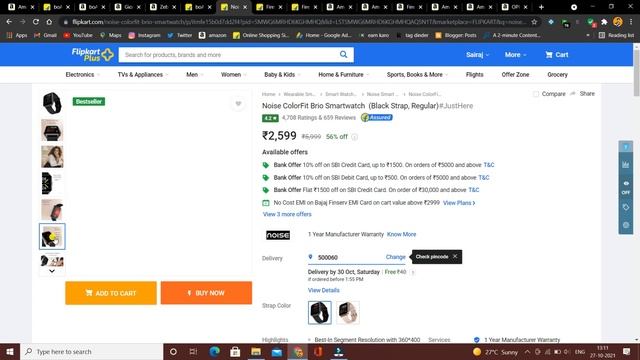Click View Plans link
Screen dimensions: 640x360
pos(459,203)
